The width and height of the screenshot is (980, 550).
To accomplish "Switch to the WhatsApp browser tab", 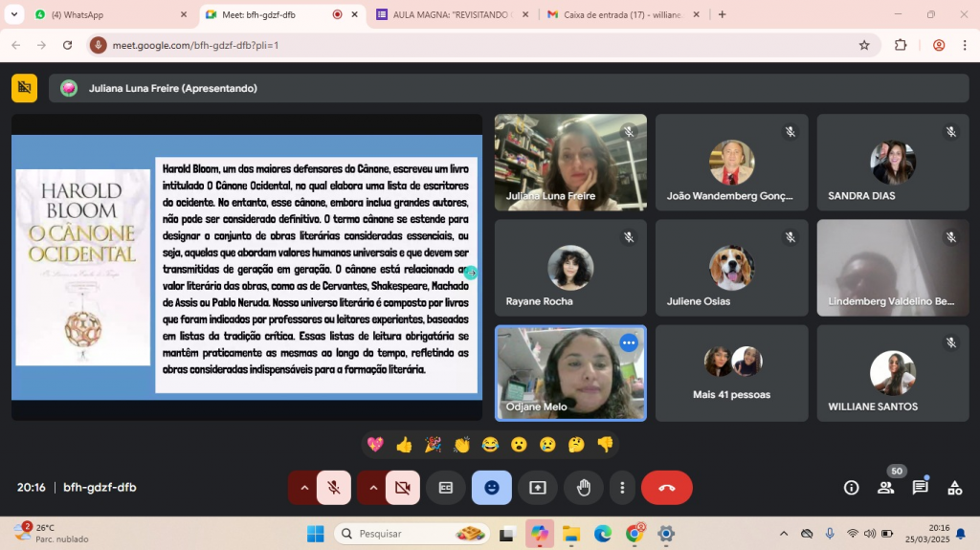I will click(105, 15).
